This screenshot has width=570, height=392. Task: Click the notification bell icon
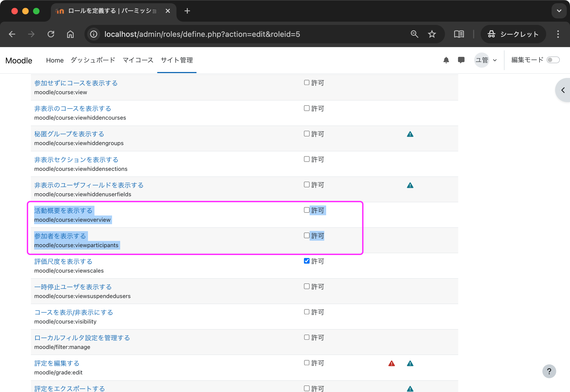[446, 60]
